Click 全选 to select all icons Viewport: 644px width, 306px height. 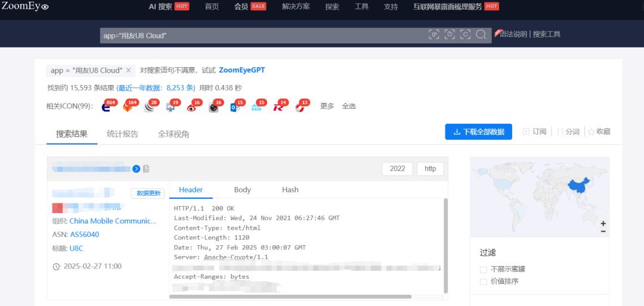click(x=349, y=106)
